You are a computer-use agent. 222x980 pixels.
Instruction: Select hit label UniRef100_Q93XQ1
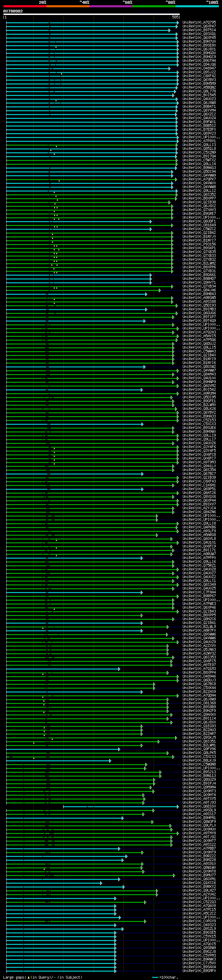(199, 34)
